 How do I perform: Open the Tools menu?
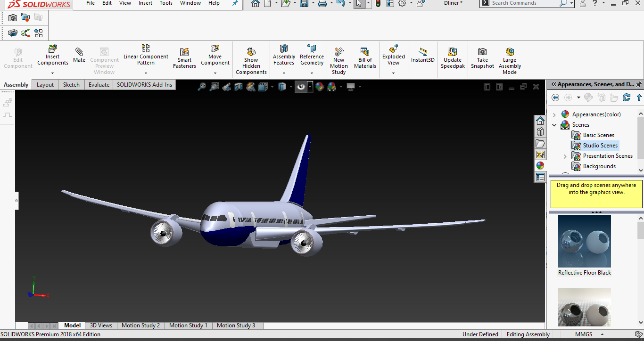pyautogui.click(x=166, y=3)
